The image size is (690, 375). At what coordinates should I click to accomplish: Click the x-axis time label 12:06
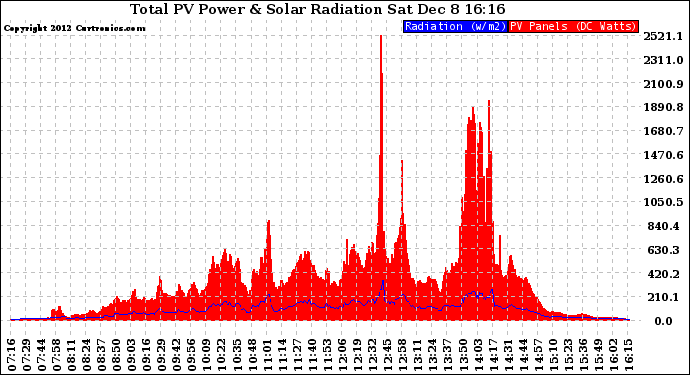pyautogui.click(x=342, y=354)
